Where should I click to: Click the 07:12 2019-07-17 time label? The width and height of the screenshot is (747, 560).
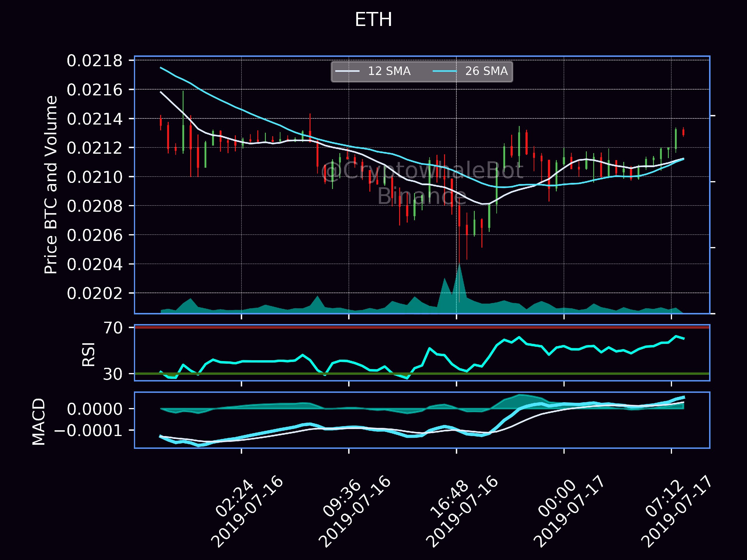tap(677, 511)
